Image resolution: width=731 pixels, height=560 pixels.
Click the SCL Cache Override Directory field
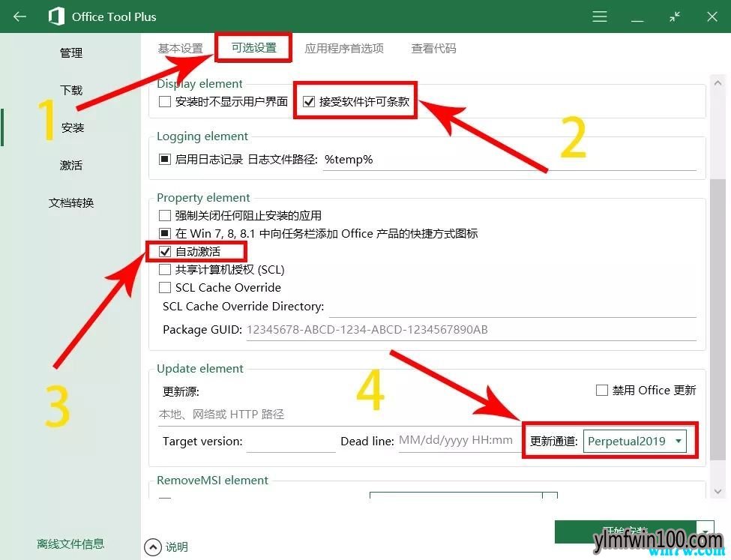512,307
